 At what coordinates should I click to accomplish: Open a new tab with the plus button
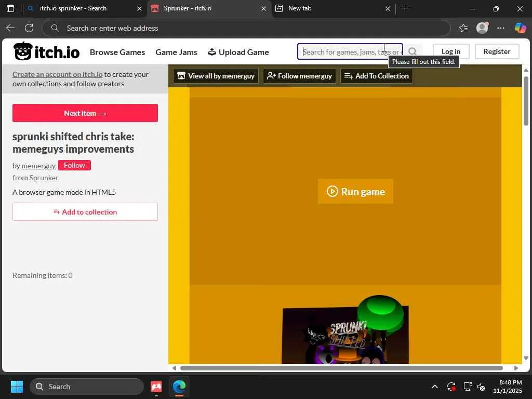pos(405,8)
